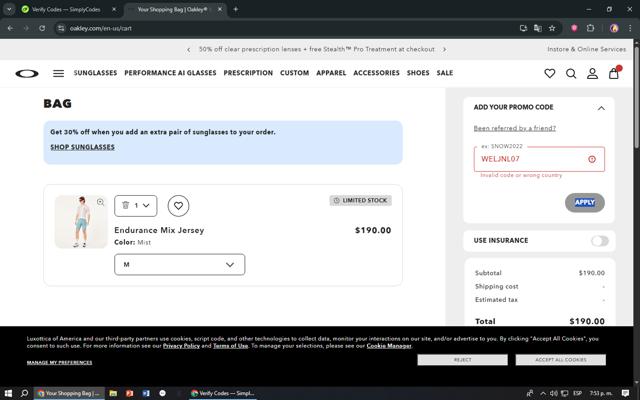
Task: Open Manage My Preferences link
Action: coord(60,362)
